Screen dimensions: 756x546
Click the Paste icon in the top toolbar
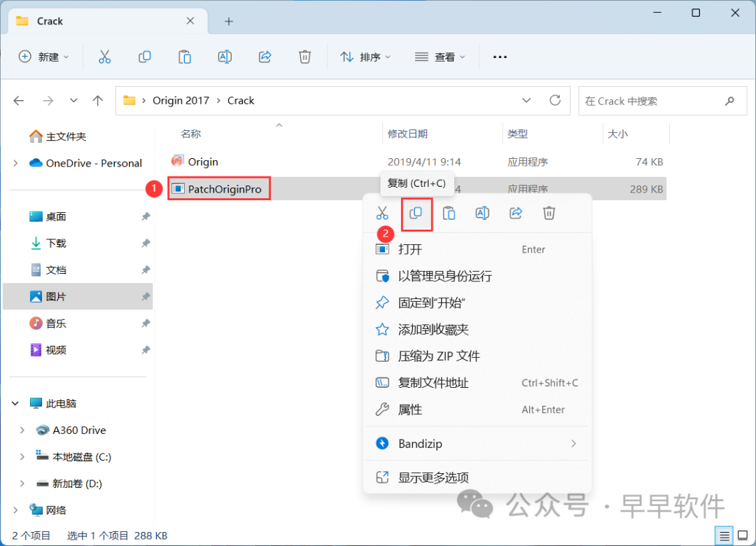(x=185, y=57)
